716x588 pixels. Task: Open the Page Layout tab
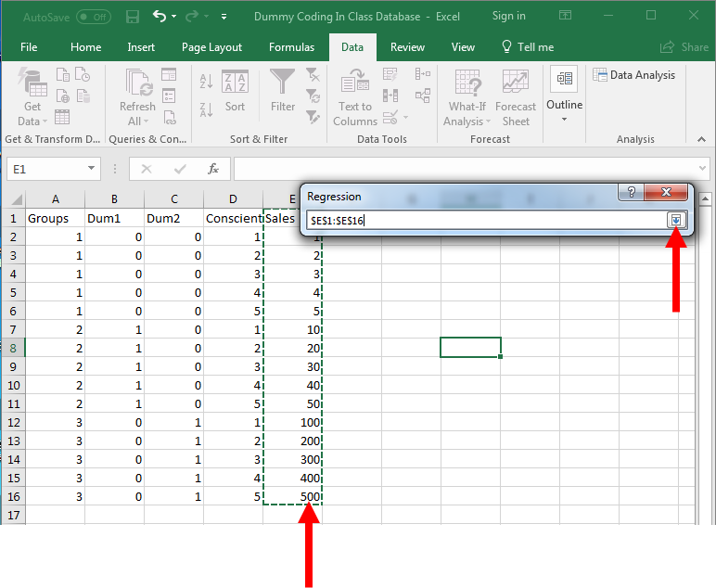(211, 47)
